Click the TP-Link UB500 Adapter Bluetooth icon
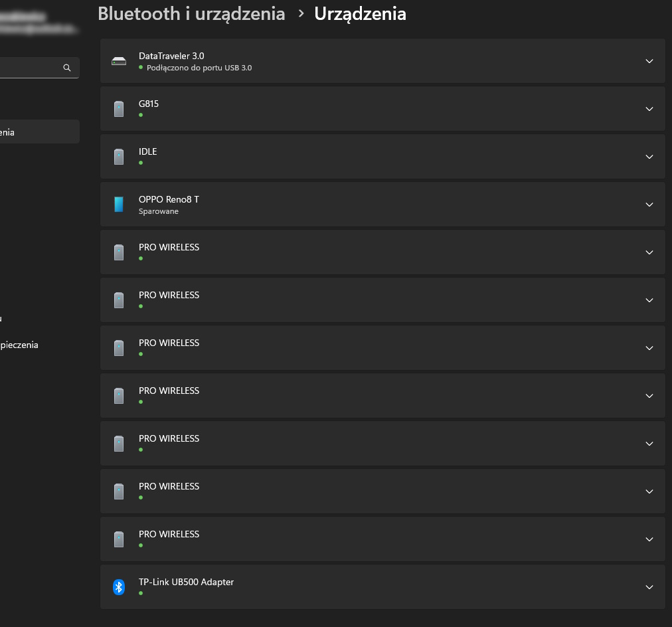This screenshot has height=627, width=672. (119, 587)
